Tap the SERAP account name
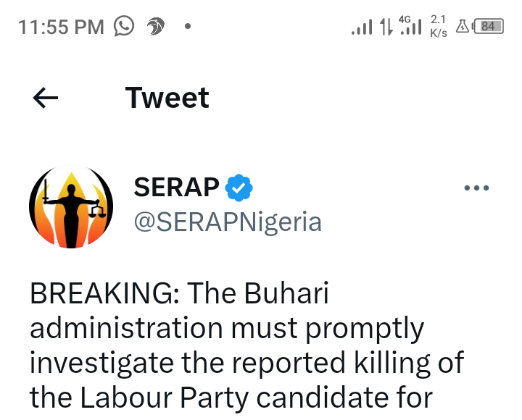The height and width of the screenshot is (420, 522). pyautogui.click(x=176, y=188)
